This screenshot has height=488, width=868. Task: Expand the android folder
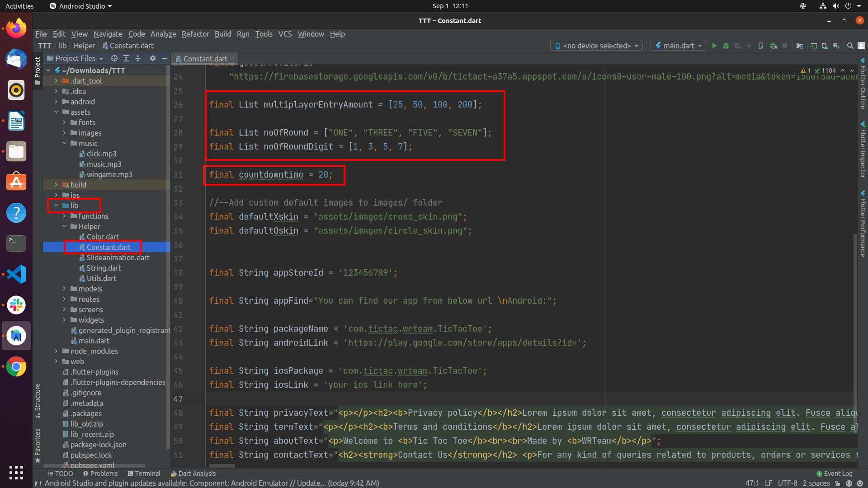coord(57,102)
